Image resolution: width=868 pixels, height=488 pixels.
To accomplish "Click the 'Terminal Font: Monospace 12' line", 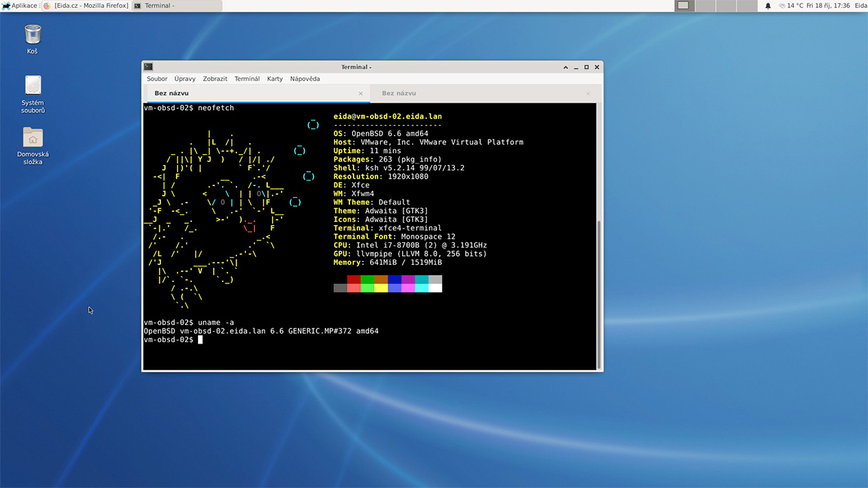I will [x=395, y=236].
